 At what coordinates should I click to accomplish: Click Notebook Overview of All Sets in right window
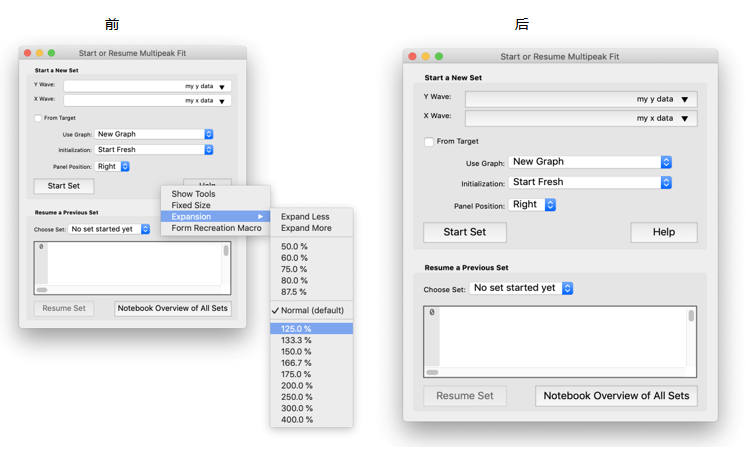616,396
